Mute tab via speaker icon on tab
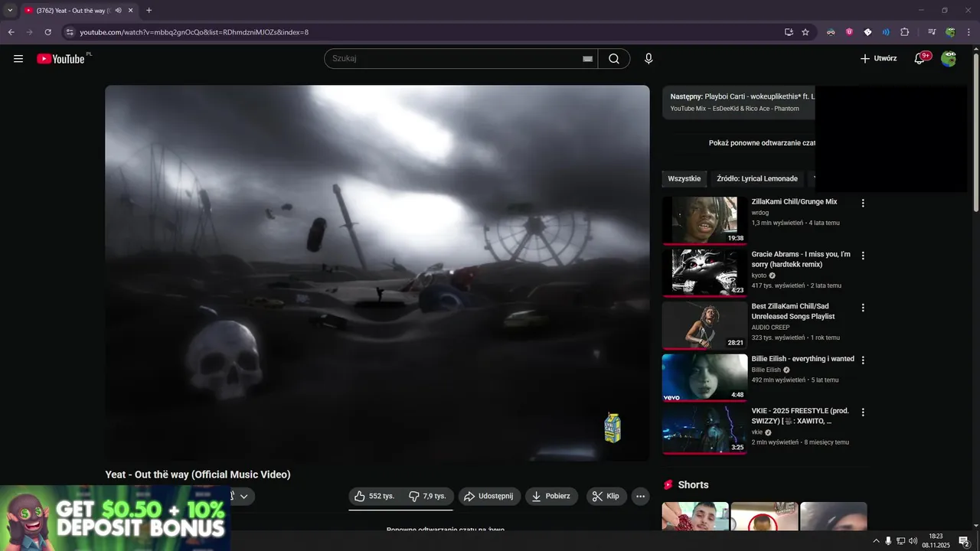The width and height of the screenshot is (980, 551). (119, 11)
